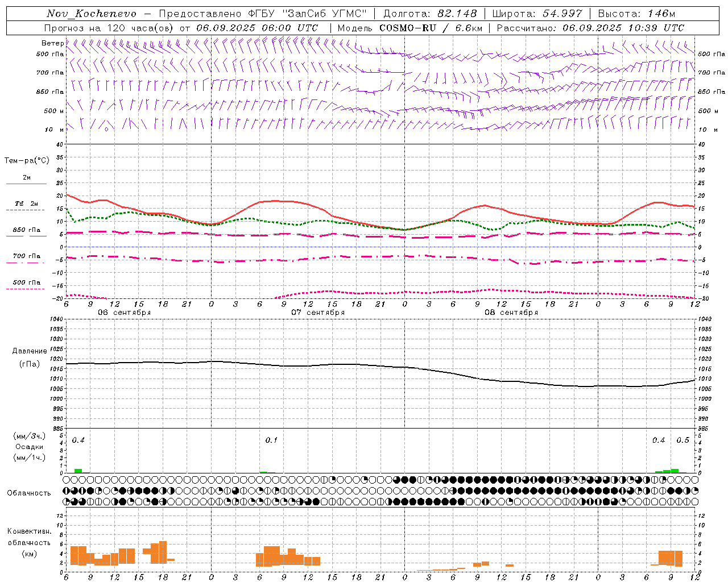The width and height of the screenshot is (728, 582).
Task: Click the Давление pressure panel label
Action: [x=30, y=351]
